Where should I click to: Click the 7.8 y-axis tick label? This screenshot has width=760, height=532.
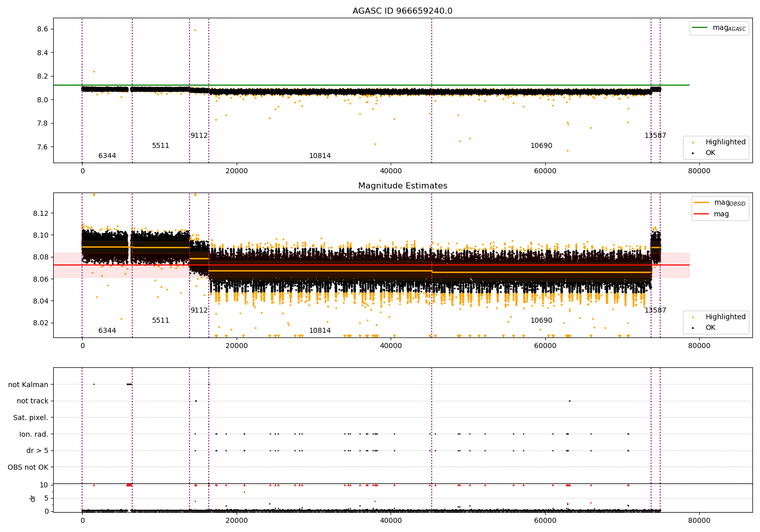tap(43, 123)
